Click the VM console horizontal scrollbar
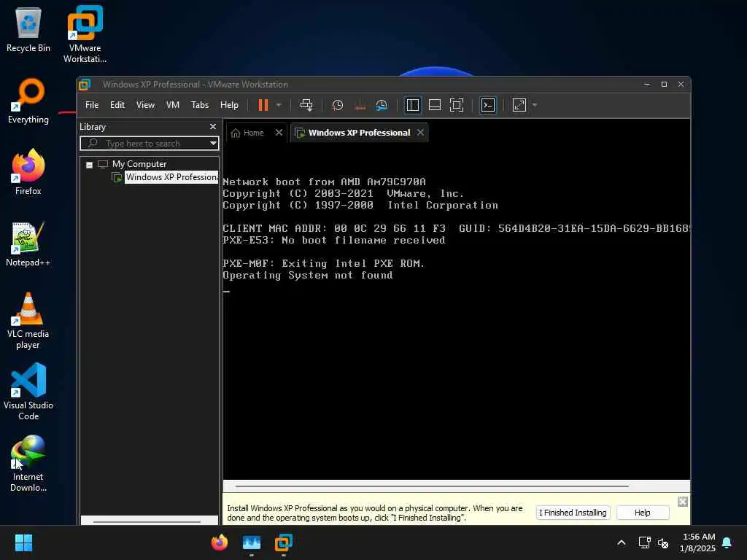 click(x=432, y=486)
